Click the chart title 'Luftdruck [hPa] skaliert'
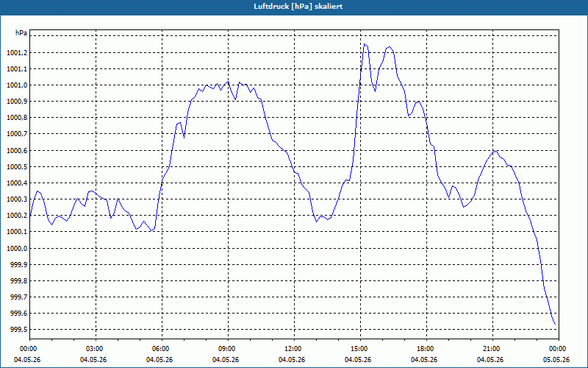This screenshot has height=368, width=588. 298,7
